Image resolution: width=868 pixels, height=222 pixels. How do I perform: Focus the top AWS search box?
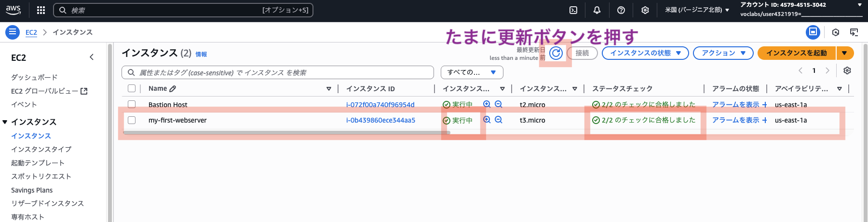coord(183,10)
